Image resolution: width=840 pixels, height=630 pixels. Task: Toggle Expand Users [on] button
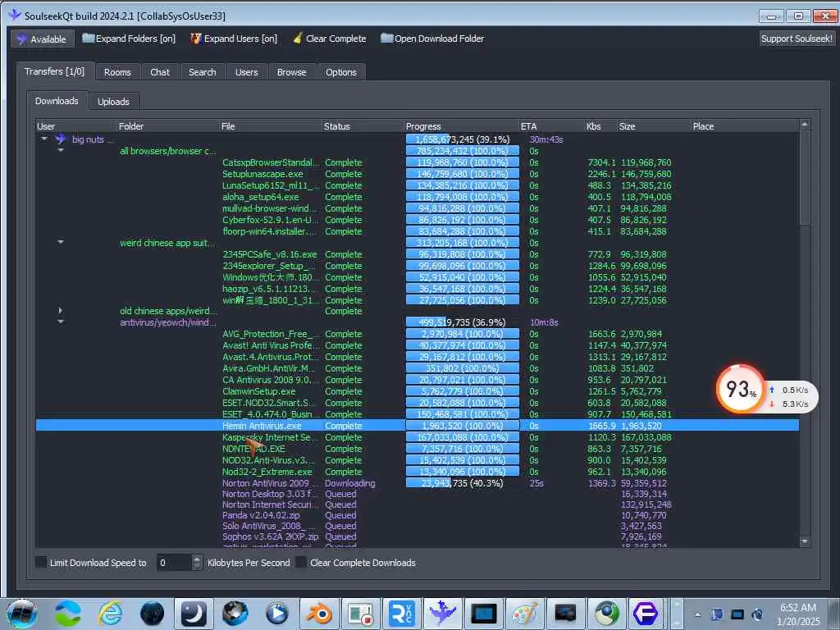234,39
